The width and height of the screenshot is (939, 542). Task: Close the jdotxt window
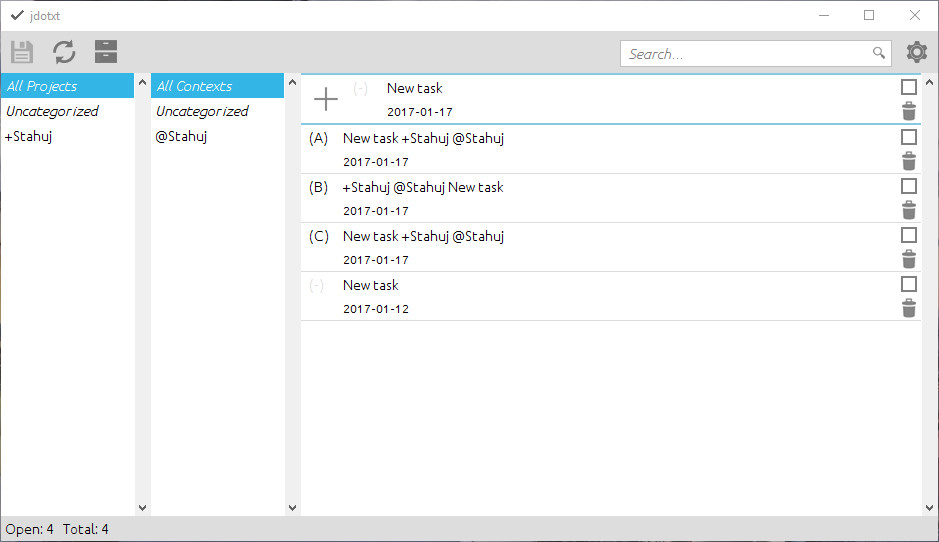(914, 16)
